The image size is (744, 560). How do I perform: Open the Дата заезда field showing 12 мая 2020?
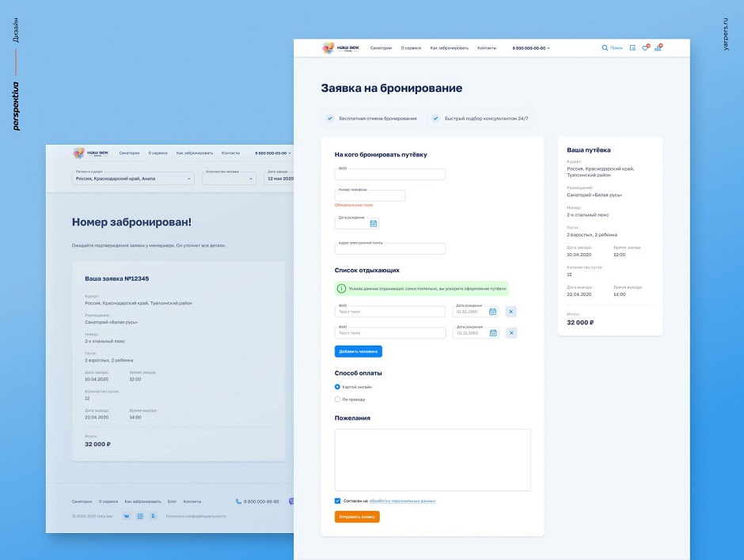(279, 178)
